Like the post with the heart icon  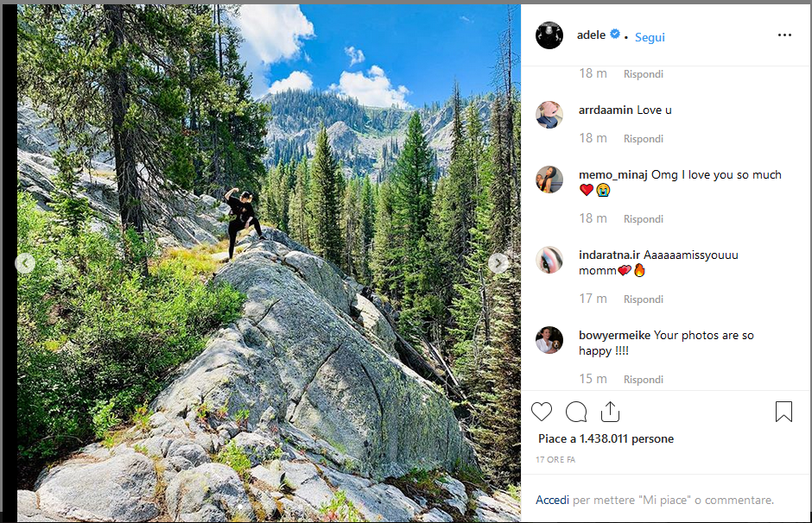542,412
